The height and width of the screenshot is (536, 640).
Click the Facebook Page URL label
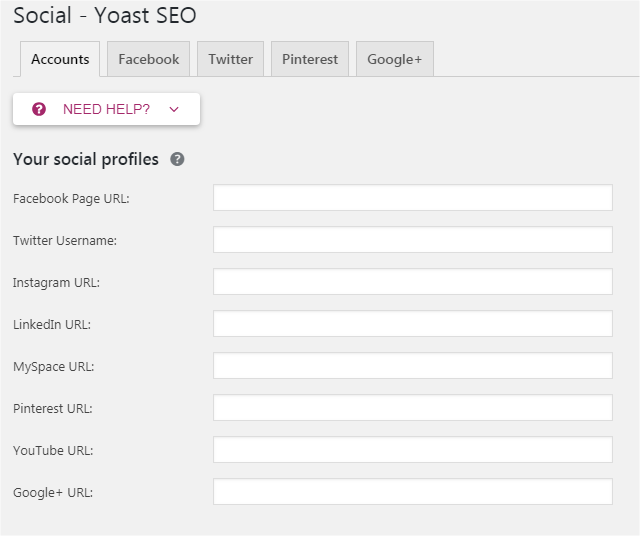(71, 198)
